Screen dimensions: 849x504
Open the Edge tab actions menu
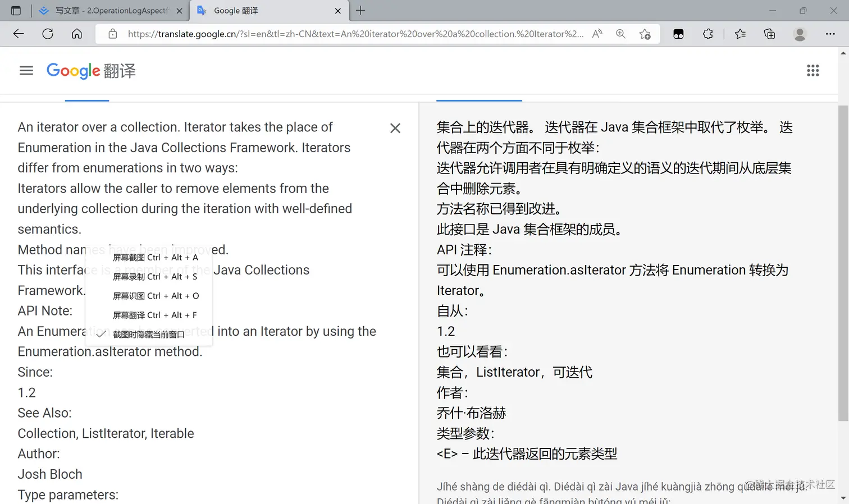tap(16, 11)
